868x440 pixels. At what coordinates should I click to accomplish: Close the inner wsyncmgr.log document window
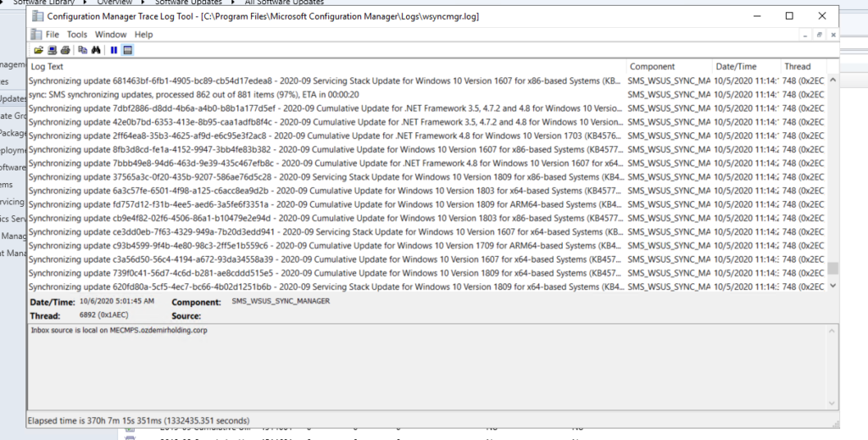point(833,35)
